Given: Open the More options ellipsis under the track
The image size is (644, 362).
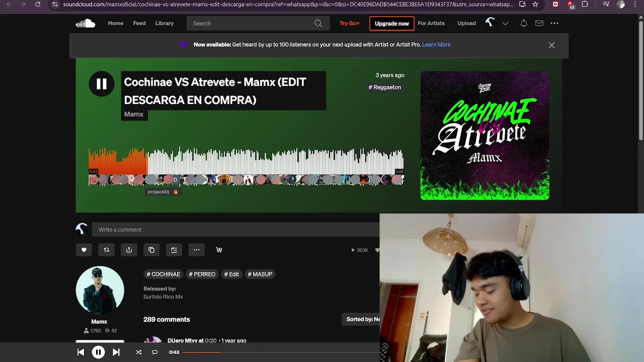Looking at the screenshot, I should (197, 250).
